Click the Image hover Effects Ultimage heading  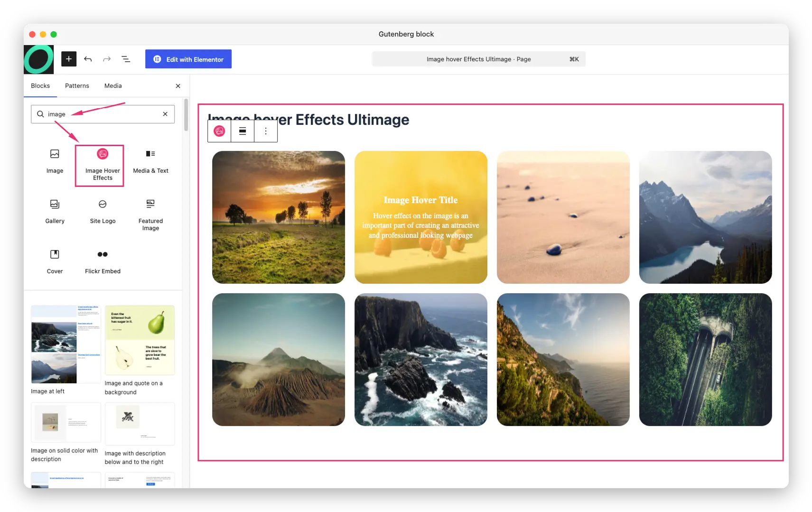coord(308,120)
